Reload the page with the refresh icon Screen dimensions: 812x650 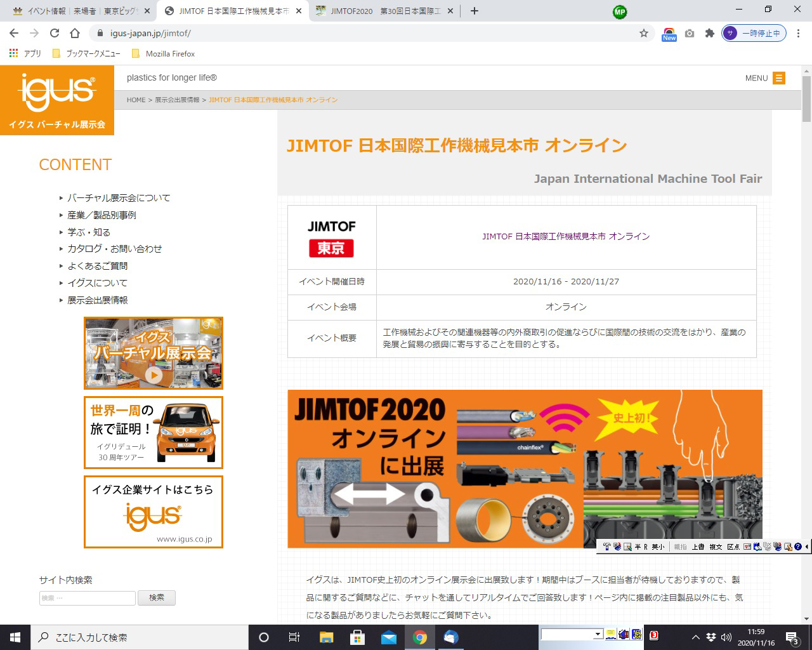[55, 33]
